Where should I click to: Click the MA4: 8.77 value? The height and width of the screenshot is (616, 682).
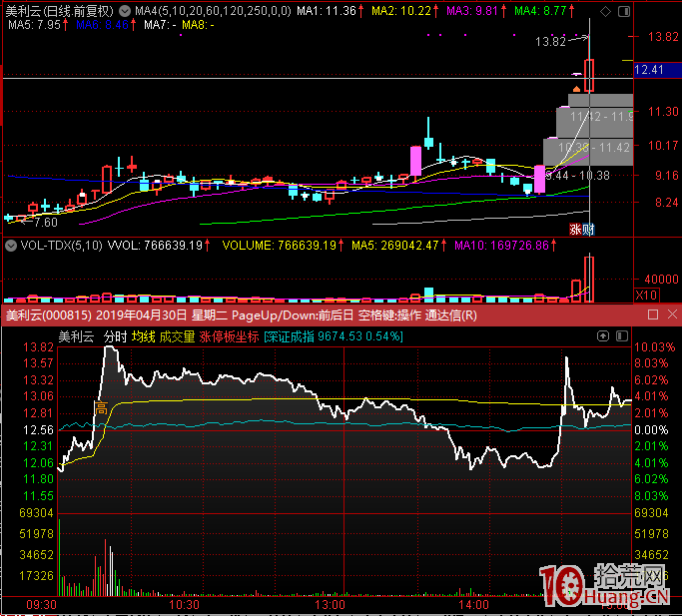(x=540, y=11)
